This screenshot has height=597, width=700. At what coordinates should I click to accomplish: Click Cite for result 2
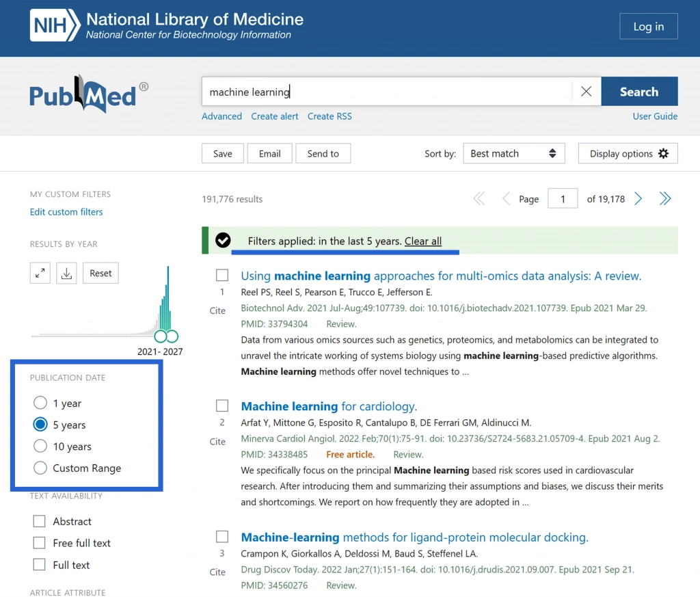pos(217,441)
